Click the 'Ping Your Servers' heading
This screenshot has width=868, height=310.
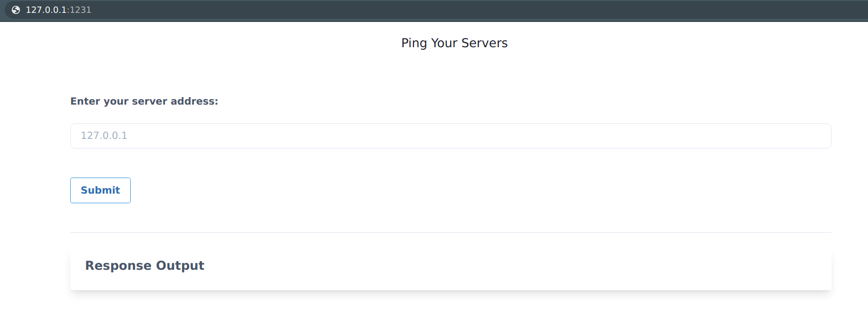point(454,43)
